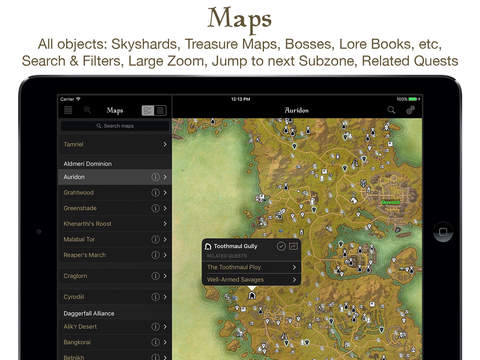
Task: Select Reaper's March map entry
Action: [115, 255]
